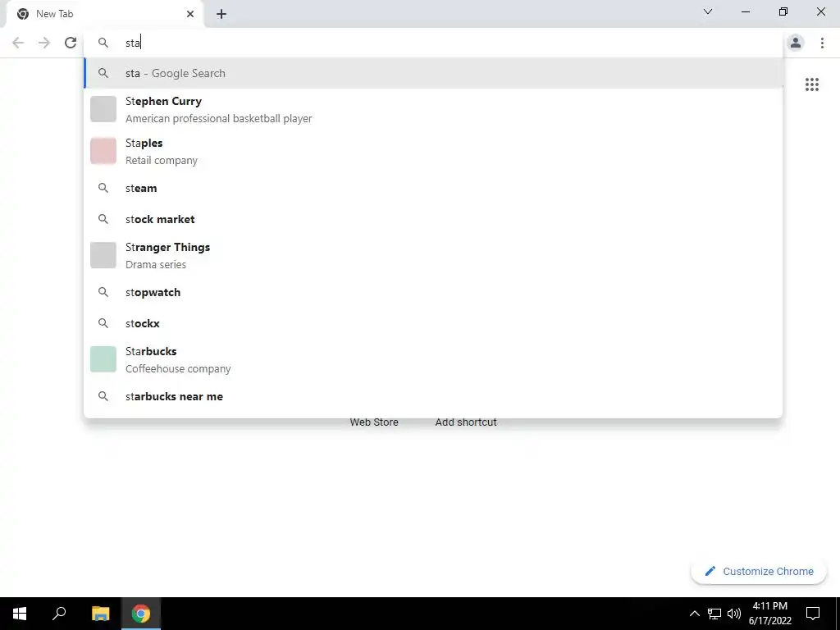Choose 'sta - Google Search' suggestion
The image size is (840, 630).
434,73
